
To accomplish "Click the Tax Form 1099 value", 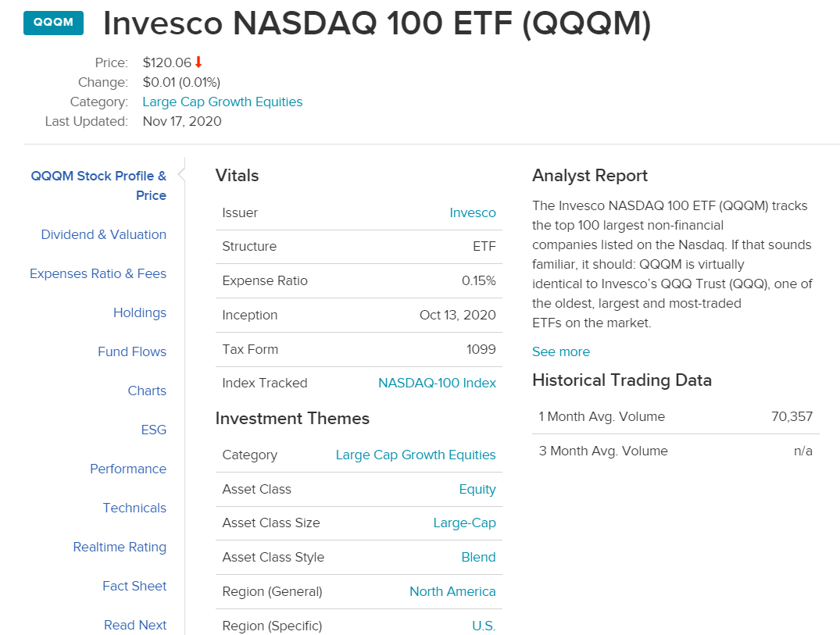I will click(x=481, y=349).
